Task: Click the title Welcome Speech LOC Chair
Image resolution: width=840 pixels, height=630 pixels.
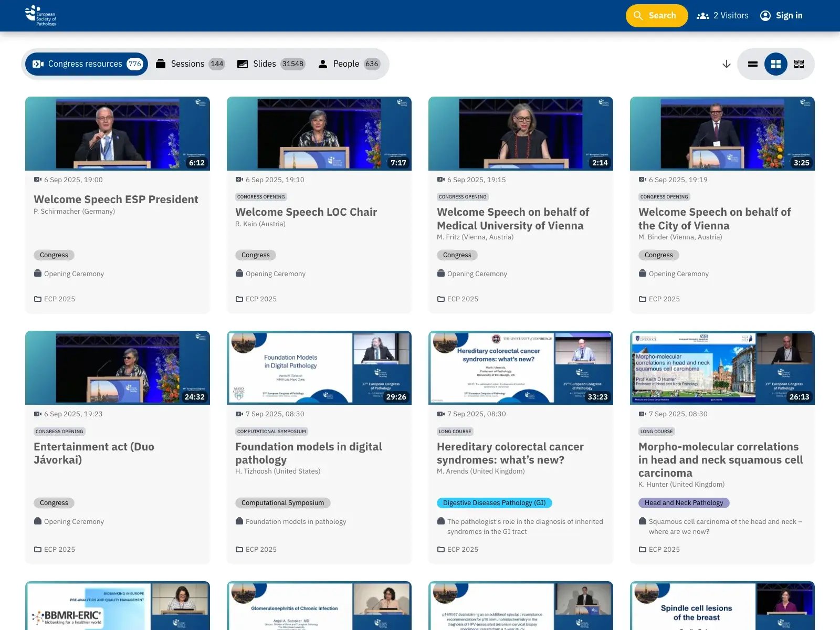Action: (x=306, y=212)
